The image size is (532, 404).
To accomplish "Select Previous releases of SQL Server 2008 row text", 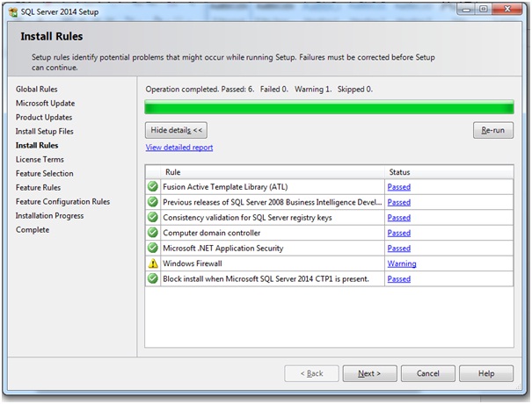I will [x=272, y=202].
